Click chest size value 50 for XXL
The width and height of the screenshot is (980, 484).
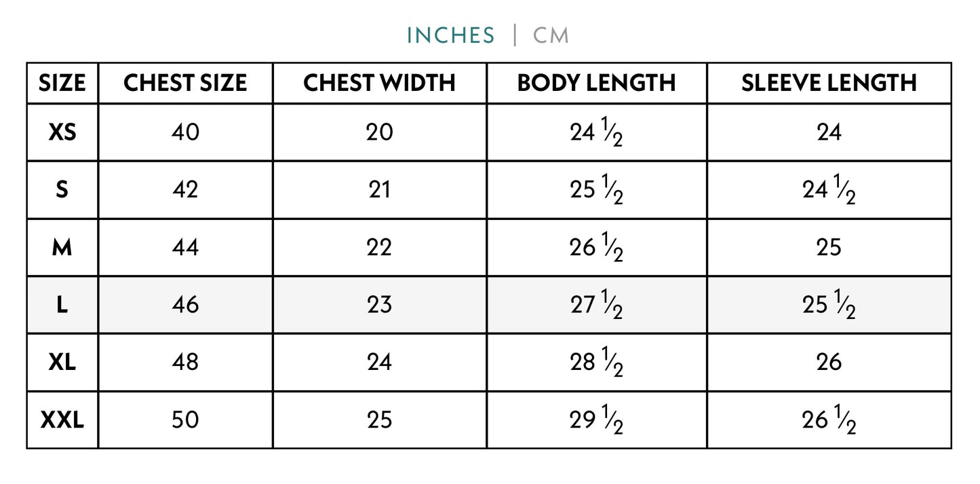tap(185, 420)
